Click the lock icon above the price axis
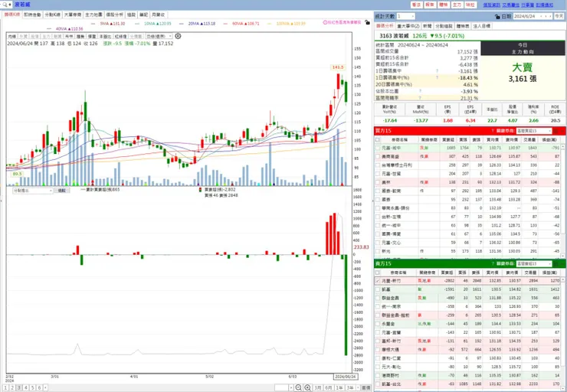The image size is (567, 392). coord(367,22)
